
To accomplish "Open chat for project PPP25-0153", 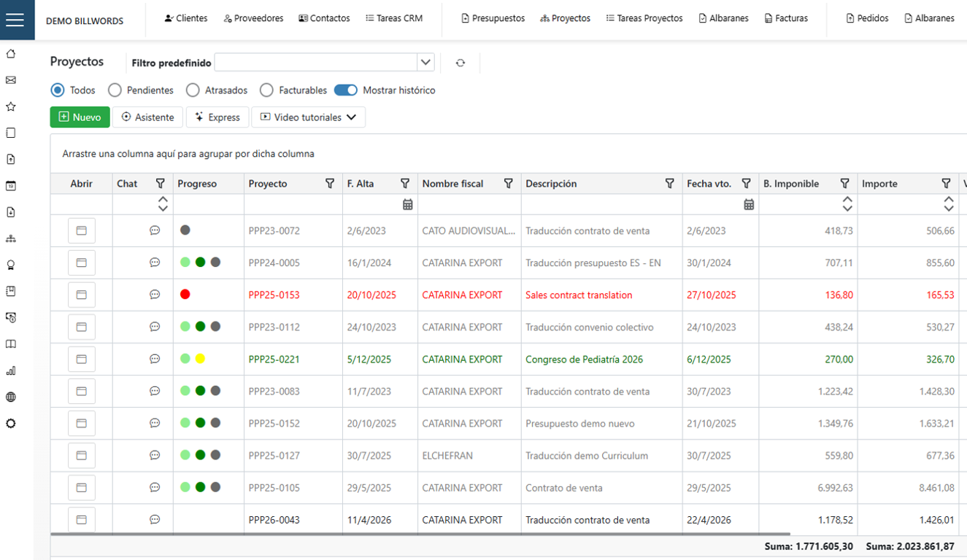I will pyautogui.click(x=155, y=295).
